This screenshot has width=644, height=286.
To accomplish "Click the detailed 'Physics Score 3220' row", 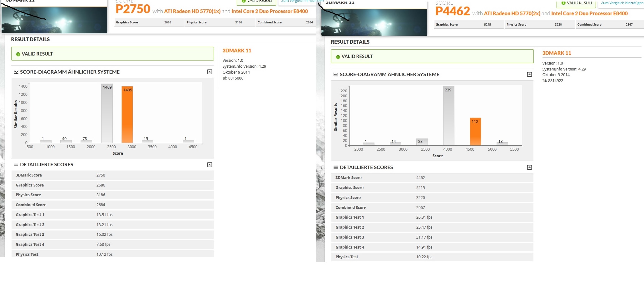I will pyautogui.click(x=432, y=198).
